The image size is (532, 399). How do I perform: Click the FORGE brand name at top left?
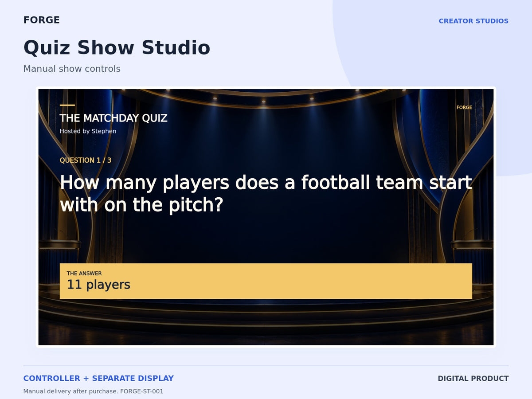coord(42,20)
